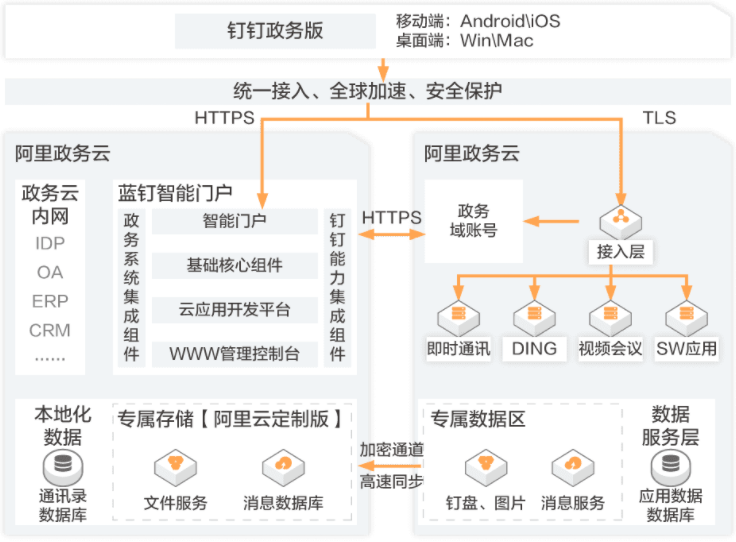The image size is (736, 542).
Task: Click the SW应用 label
Action: [686, 349]
